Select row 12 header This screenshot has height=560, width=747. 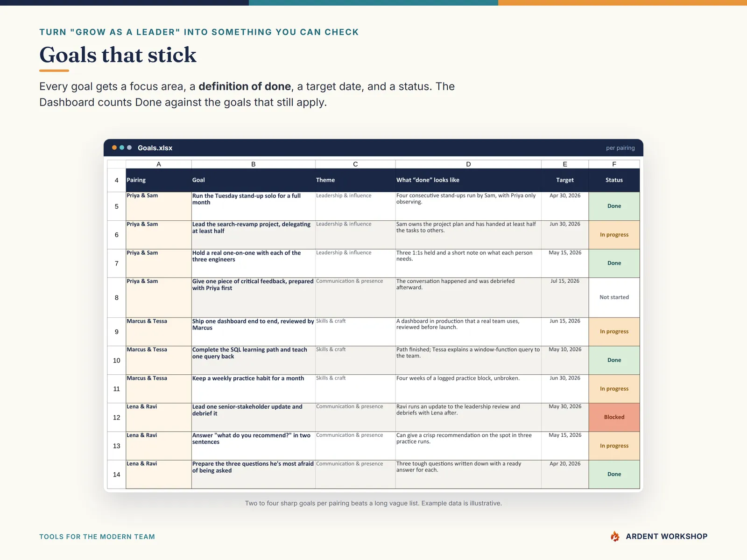(117, 417)
